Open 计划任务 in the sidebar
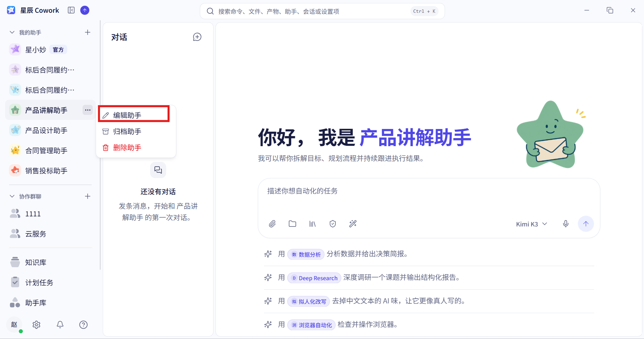644x339 pixels. tap(50, 283)
